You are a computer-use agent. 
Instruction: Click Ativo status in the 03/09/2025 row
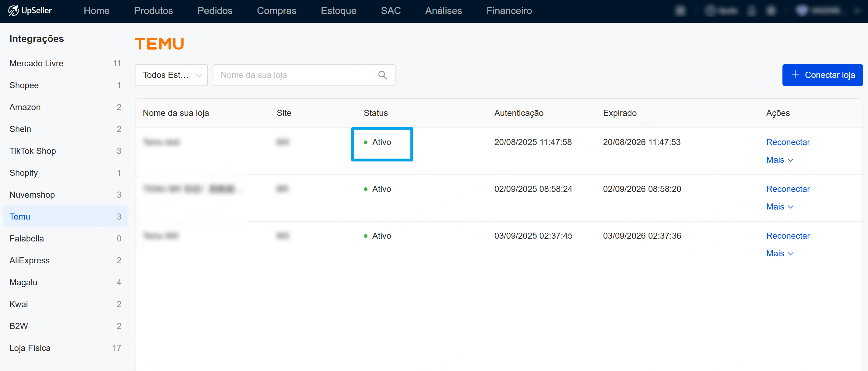378,236
